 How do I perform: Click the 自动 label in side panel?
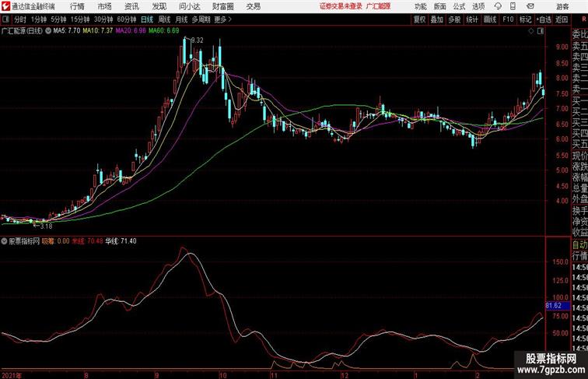point(579,245)
